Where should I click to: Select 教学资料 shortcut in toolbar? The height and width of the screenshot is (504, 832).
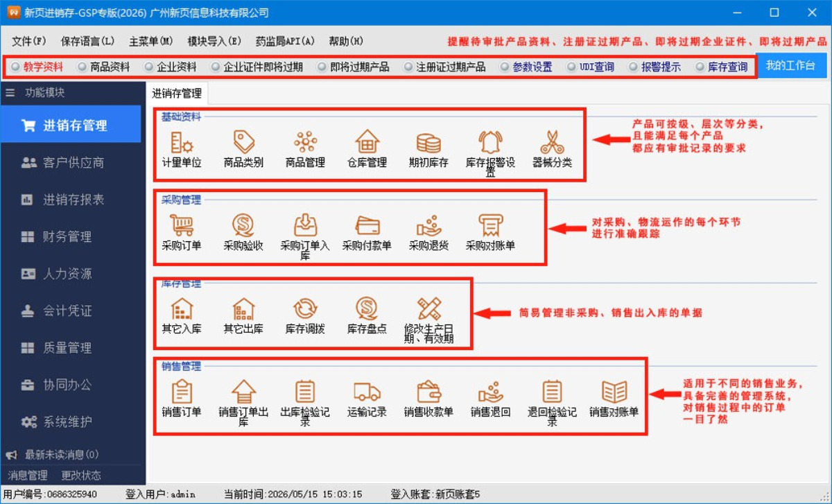click(37, 67)
